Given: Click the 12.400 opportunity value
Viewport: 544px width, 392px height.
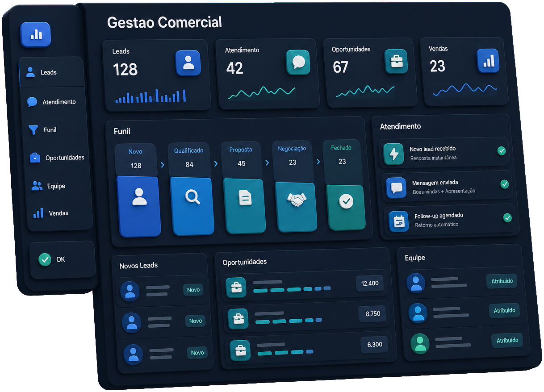Looking at the screenshot, I should point(370,283).
